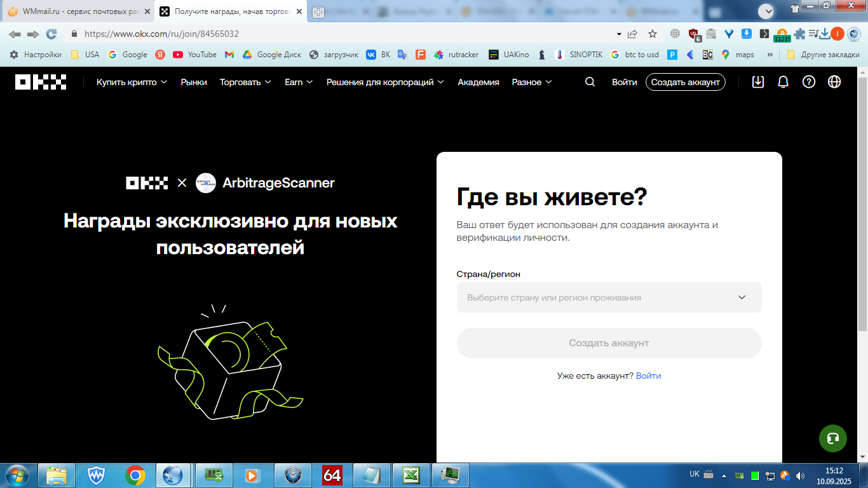Click the download app icon in OKX header
The image size is (868, 488).
point(757,82)
